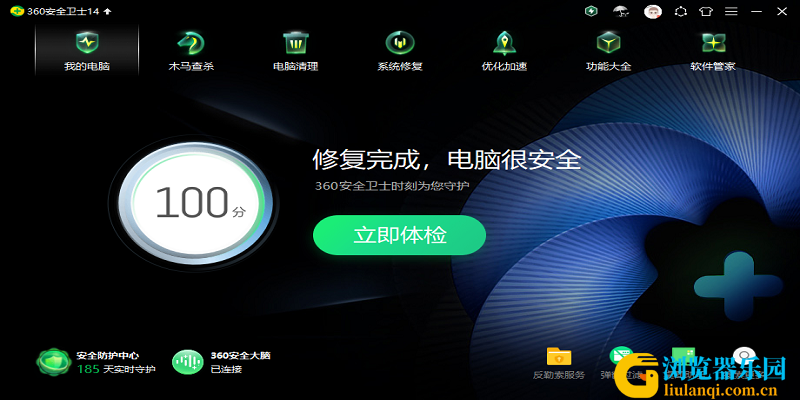Open the 系统修复 system repair tab
This screenshot has width=800, height=400.
tap(400, 51)
